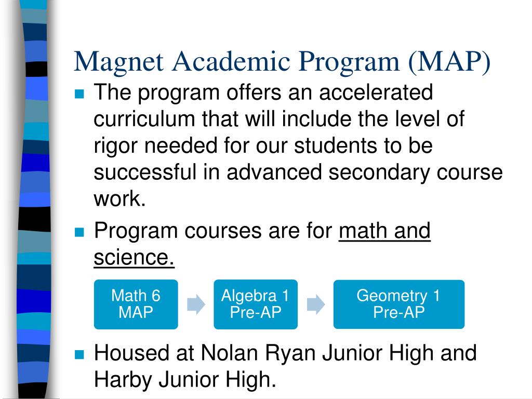
Task: Select the Algebra 1 Pre-AP box
Action: tap(255, 304)
